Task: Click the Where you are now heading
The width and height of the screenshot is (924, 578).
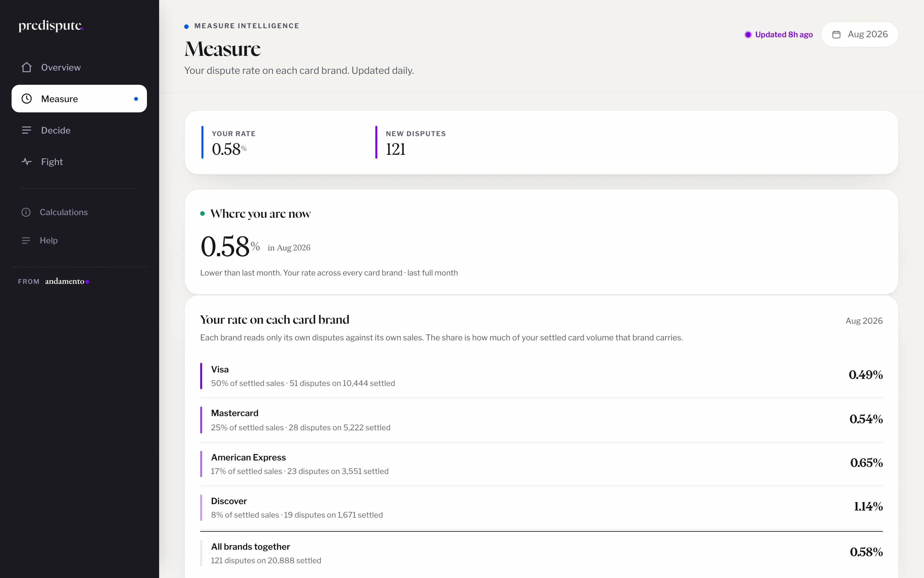Action: (x=261, y=214)
